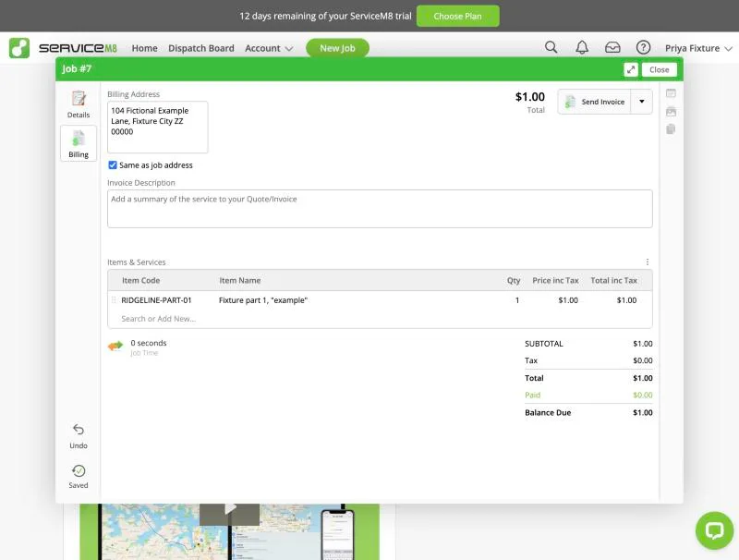The image size is (739, 560).
Task: Click the help question mark icon
Action: [x=643, y=47]
